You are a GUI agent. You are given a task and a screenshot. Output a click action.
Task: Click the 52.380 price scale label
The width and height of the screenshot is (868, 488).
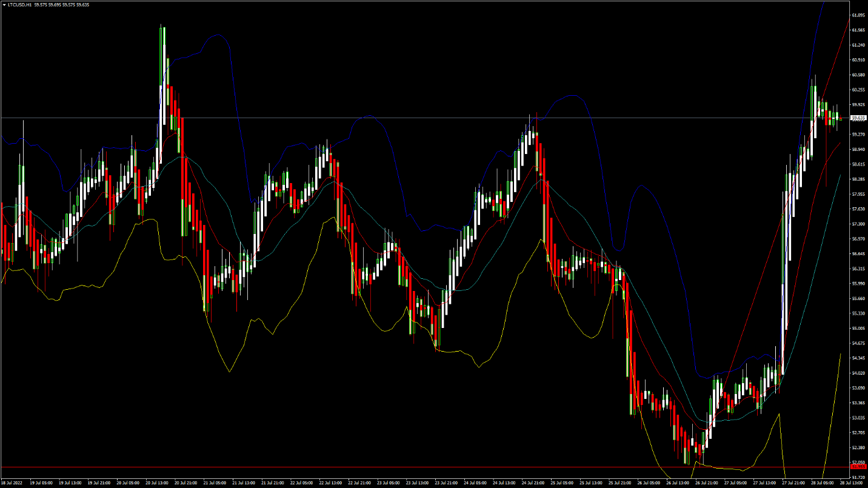[x=858, y=447]
